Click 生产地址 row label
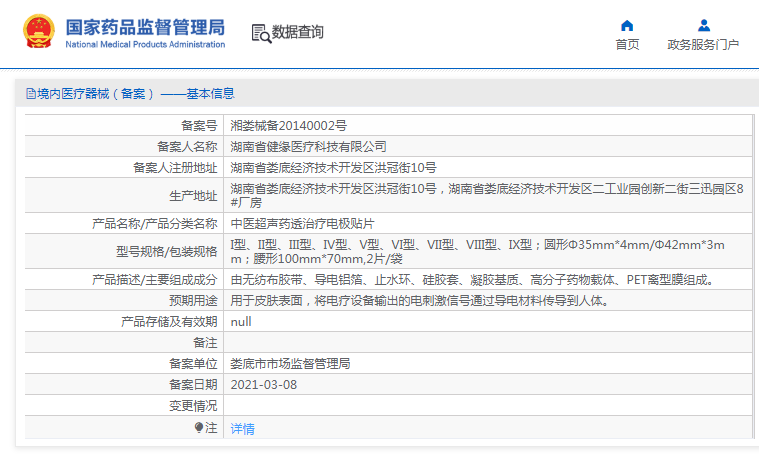 coord(193,196)
